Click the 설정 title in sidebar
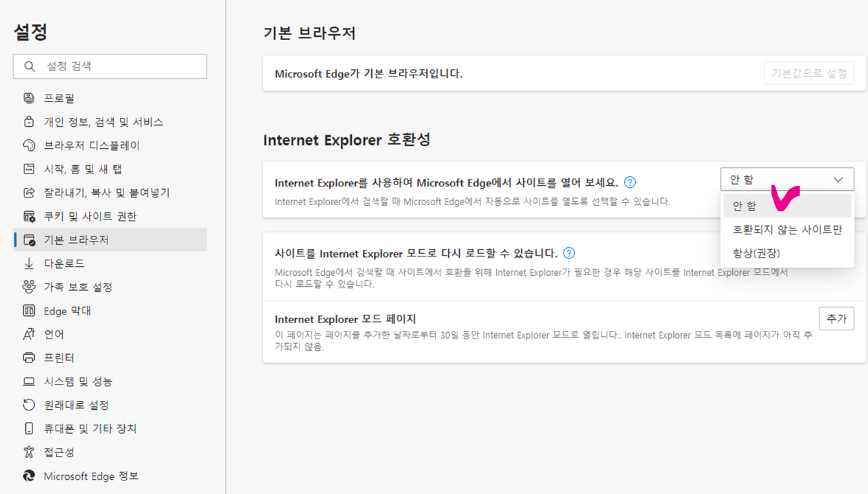This screenshot has height=494, width=868. (x=30, y=31)
